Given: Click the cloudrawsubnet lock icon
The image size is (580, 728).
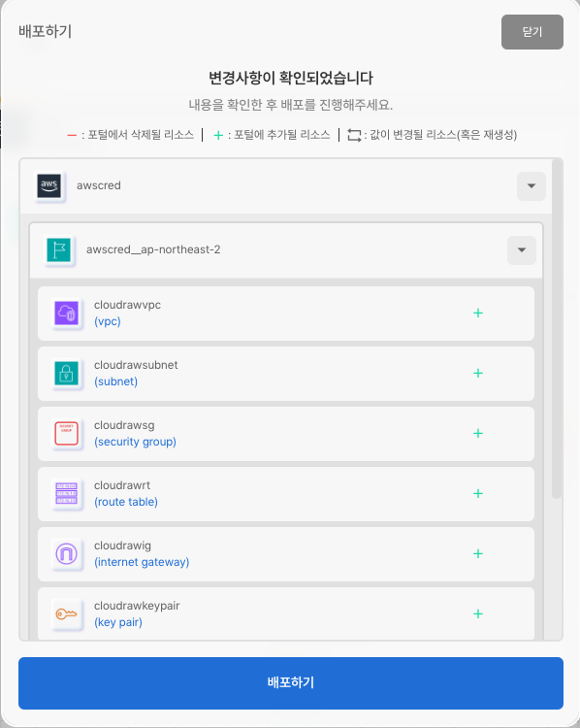Looking at the screenshot, I should [67, 374].
